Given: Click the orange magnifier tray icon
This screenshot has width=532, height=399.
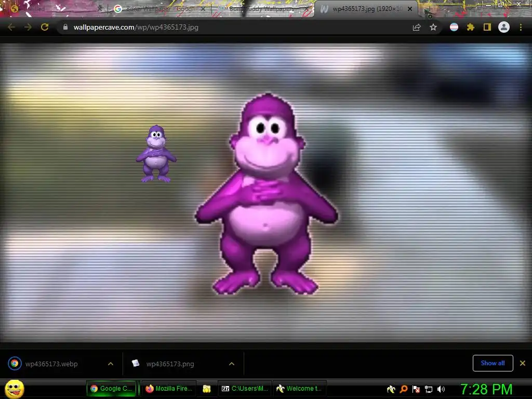Looking at the screenshot, I should (403, 389).
